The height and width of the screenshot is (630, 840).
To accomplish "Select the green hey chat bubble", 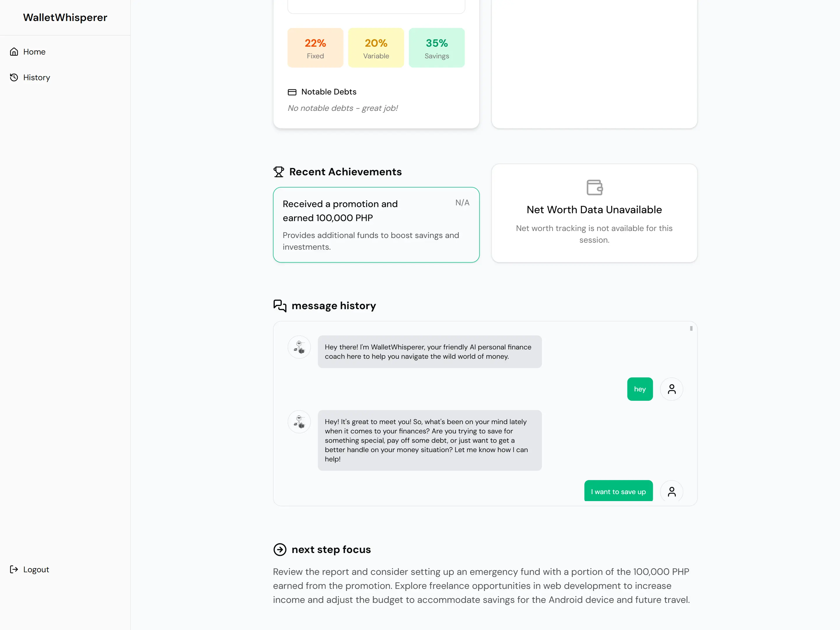I will [x=640, y=389].
